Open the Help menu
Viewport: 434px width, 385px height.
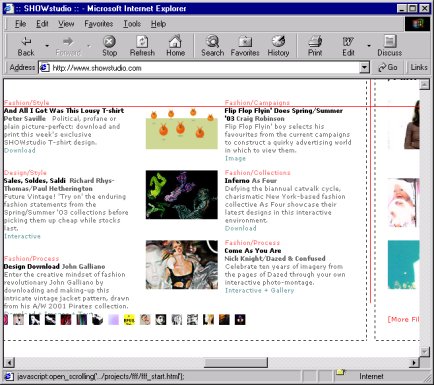point(158,24)
